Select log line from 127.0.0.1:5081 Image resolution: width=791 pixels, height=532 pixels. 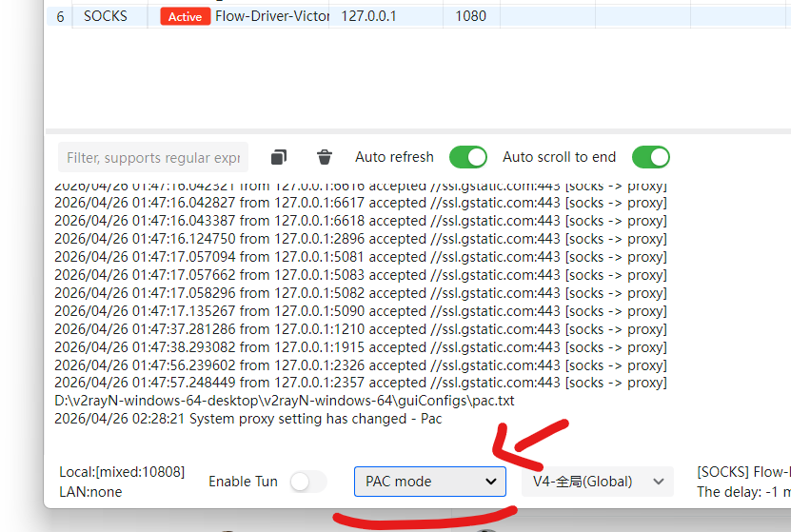361,257
